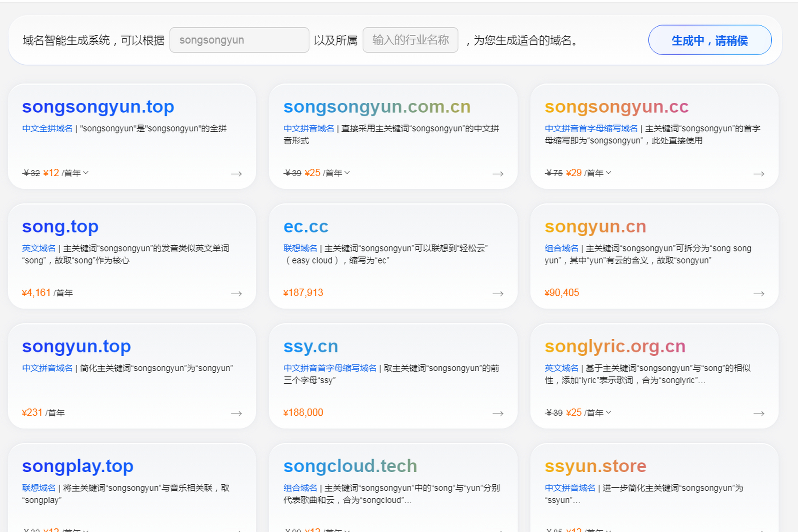Image resolution: width=798 pixels, height=532 pixels.
Task: Click the ¥25 discounted price on songsongyun.com.cn
Action: pyautogui.click(x=313, y=173)
